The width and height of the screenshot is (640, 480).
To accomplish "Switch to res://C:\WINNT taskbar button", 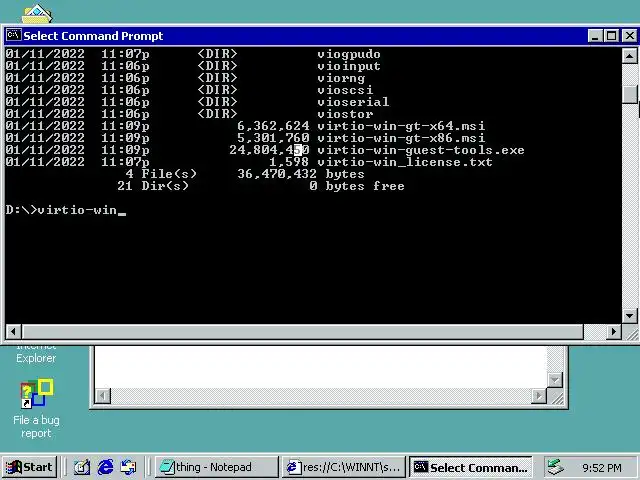I will 344,467.
